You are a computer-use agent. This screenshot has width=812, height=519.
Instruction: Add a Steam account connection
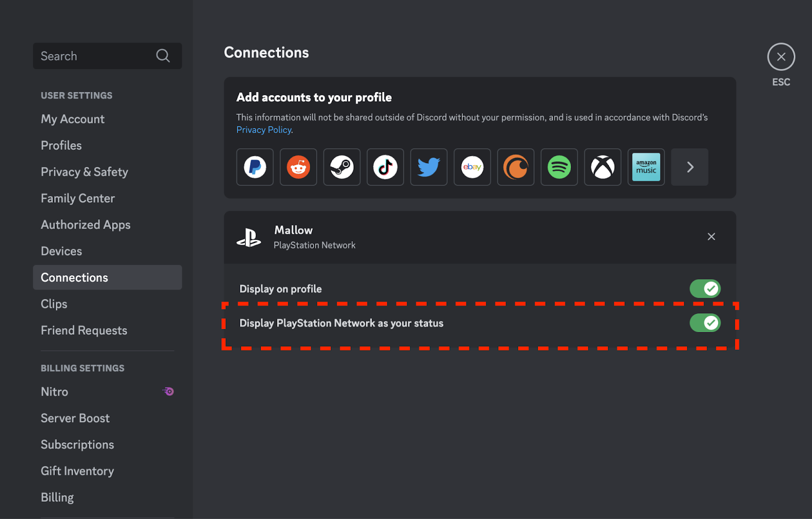pyautogui.click(x=342, y=167)
